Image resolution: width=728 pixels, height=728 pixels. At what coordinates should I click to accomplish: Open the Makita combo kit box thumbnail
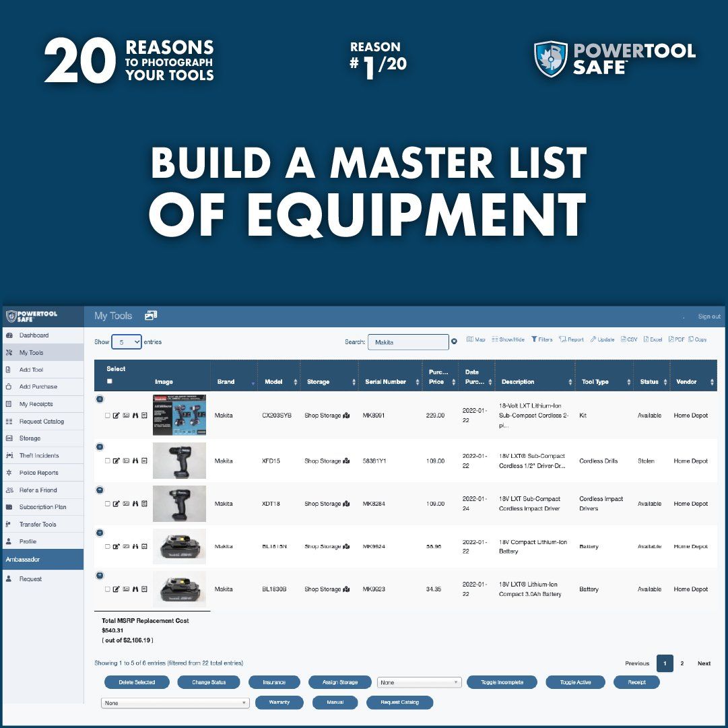click(179, 415)
